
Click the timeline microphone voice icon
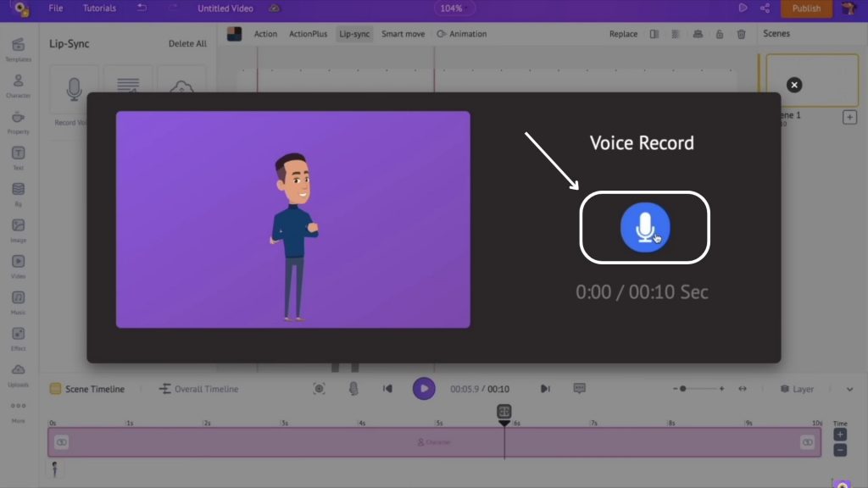(354, 389)
